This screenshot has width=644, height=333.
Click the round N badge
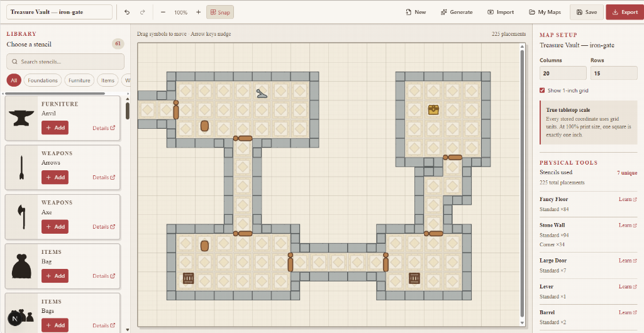[x=15, y=319]
